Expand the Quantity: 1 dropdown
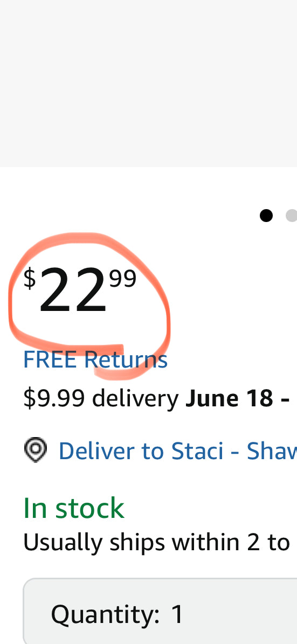 (160, 611)
